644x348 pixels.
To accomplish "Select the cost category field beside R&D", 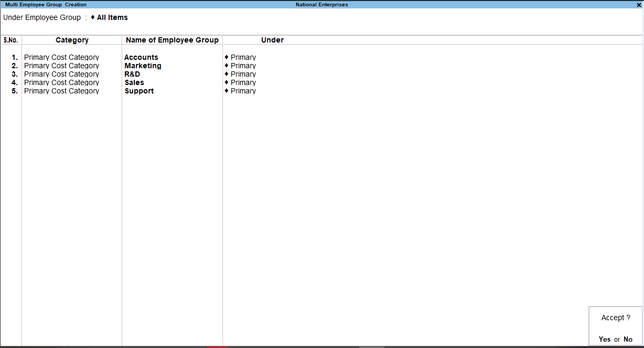I will 61,73.
